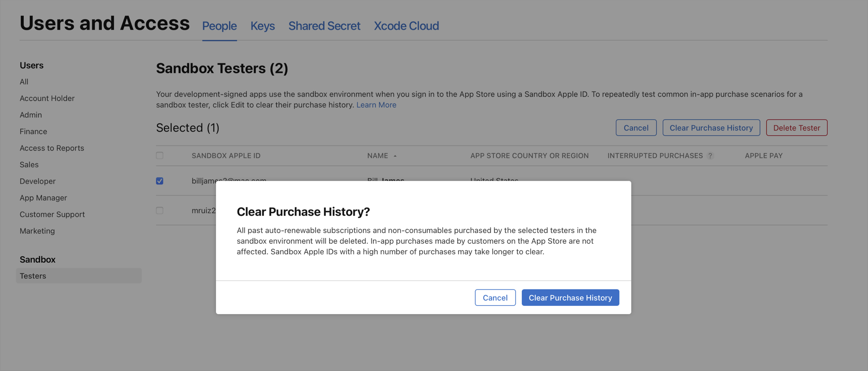Show users with Admin role

coord(31,115)
